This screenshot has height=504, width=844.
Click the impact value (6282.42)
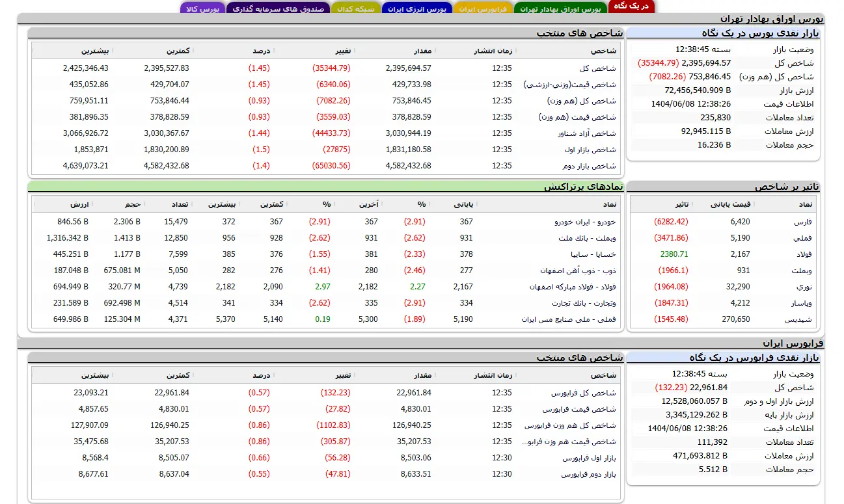(671, 222)
